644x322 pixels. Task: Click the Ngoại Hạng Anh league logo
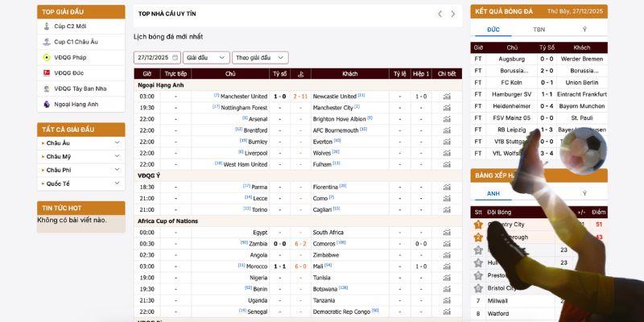tap(47, 105)
